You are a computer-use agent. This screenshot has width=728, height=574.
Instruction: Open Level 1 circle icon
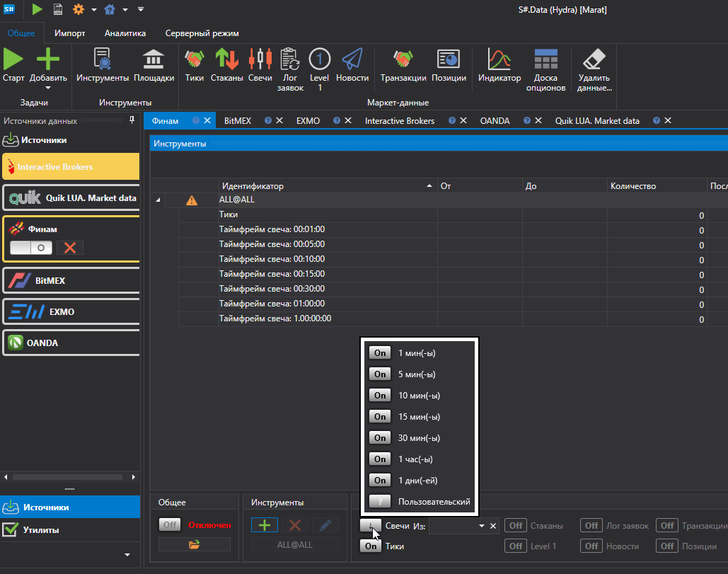(x=320, y=59)
